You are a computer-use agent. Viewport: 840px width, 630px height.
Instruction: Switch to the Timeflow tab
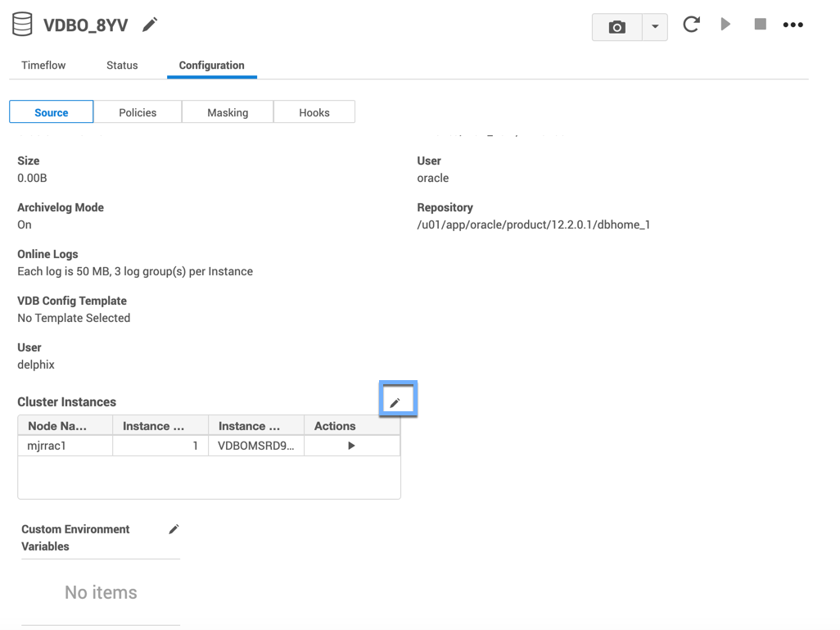(x=43, y=66)
